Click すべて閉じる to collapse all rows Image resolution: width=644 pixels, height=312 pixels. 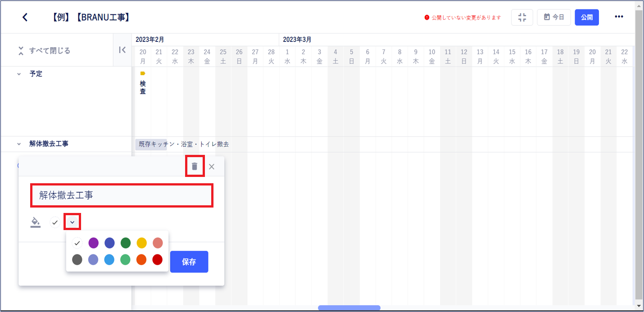tap(44, 50)
